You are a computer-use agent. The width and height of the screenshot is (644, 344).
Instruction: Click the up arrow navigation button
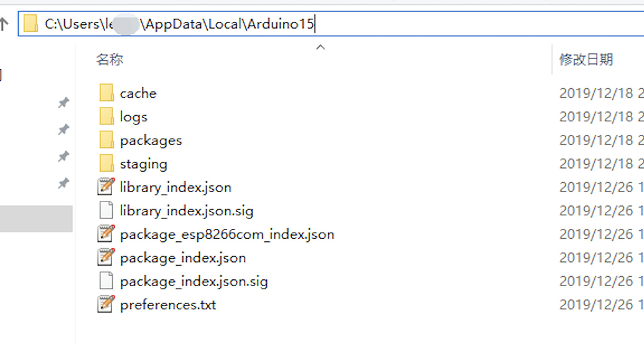point(4,24)
